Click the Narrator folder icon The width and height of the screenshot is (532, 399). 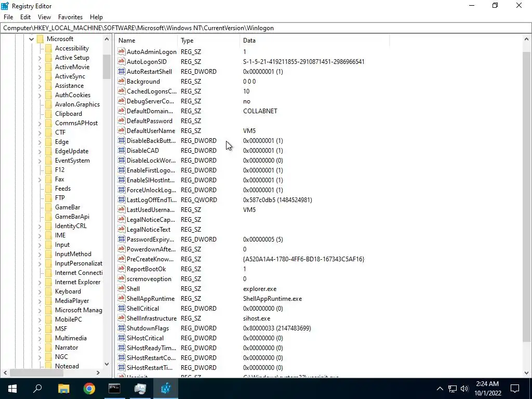[48, 347]
